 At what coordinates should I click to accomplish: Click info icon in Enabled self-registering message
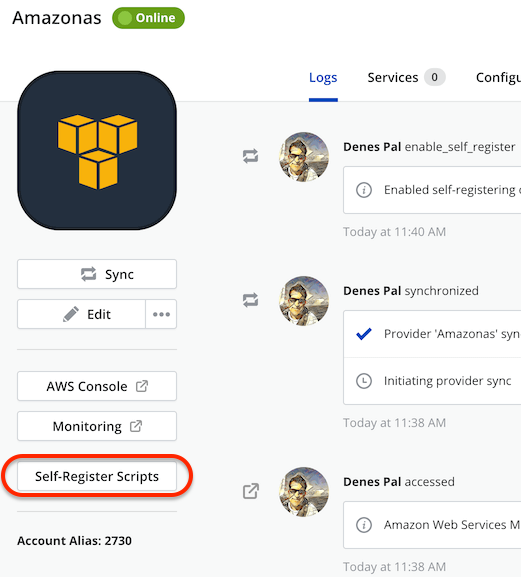364,190
